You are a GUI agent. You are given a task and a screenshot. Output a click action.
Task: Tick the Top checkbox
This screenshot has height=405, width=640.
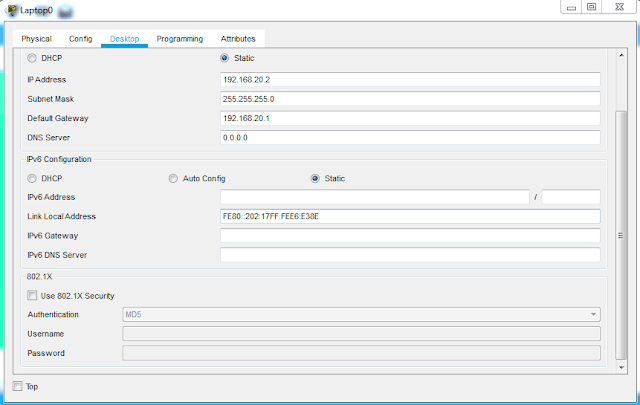[x=17, y=386]
